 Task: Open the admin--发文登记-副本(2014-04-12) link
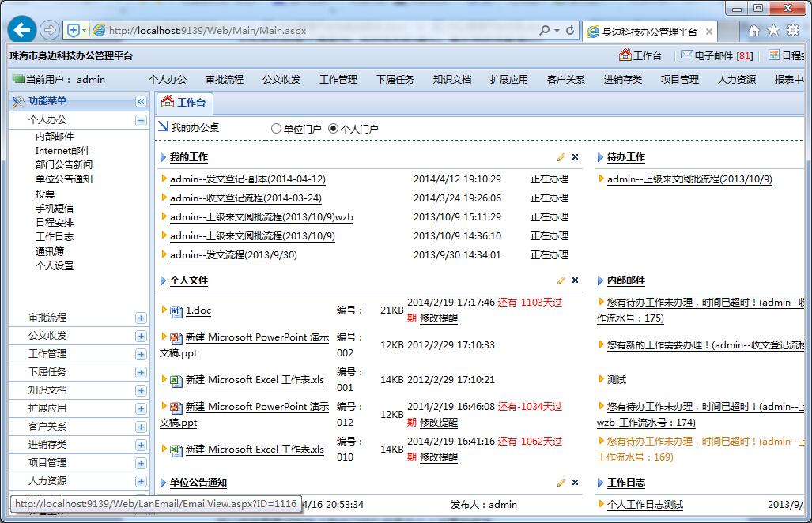[x=247, y=179]
